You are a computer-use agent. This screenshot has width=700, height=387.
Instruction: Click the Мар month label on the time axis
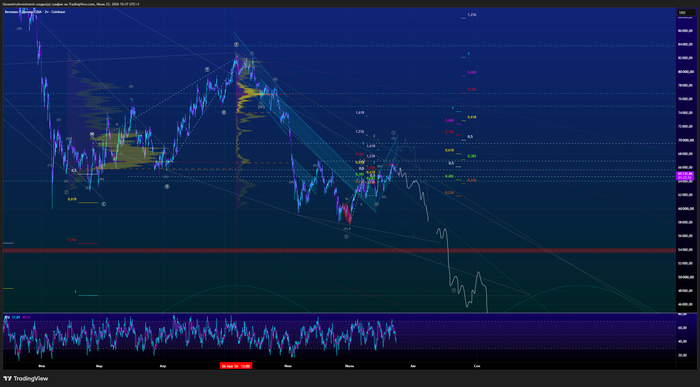pyautogui.click(x=99, y=366)
